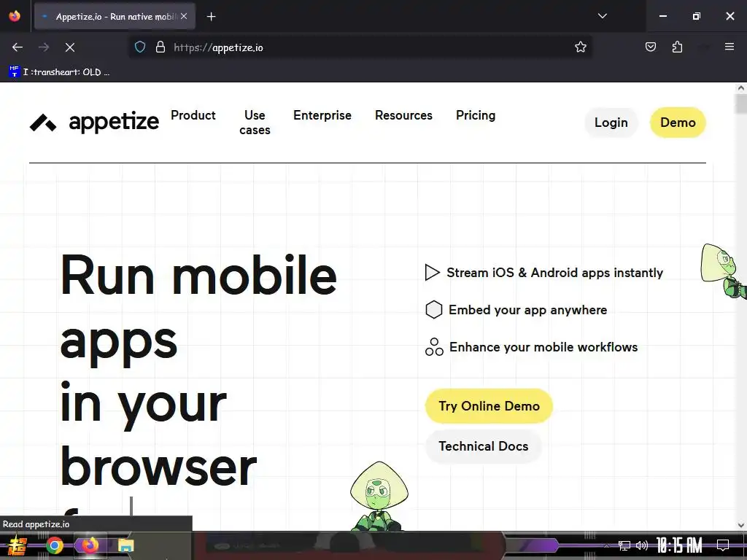Click the play triangle stream icon

(432, 273)
